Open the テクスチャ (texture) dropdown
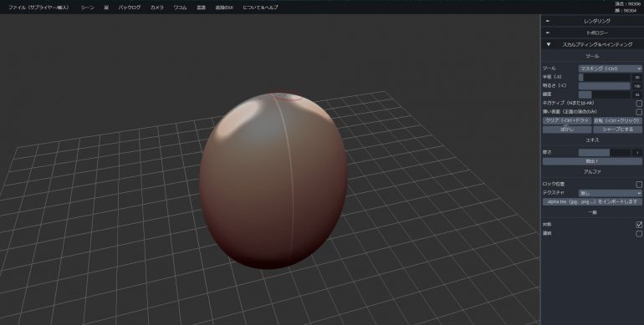This screenshot has width=644, height=325. (611, 193)
